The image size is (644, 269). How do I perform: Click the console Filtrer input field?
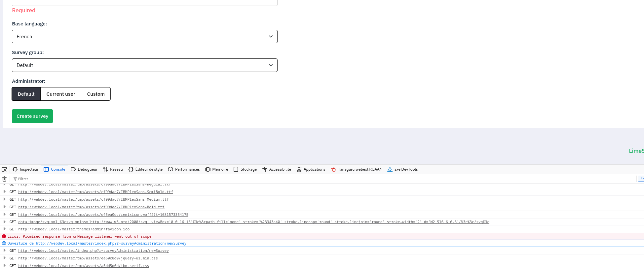click(x=165, y=179)
